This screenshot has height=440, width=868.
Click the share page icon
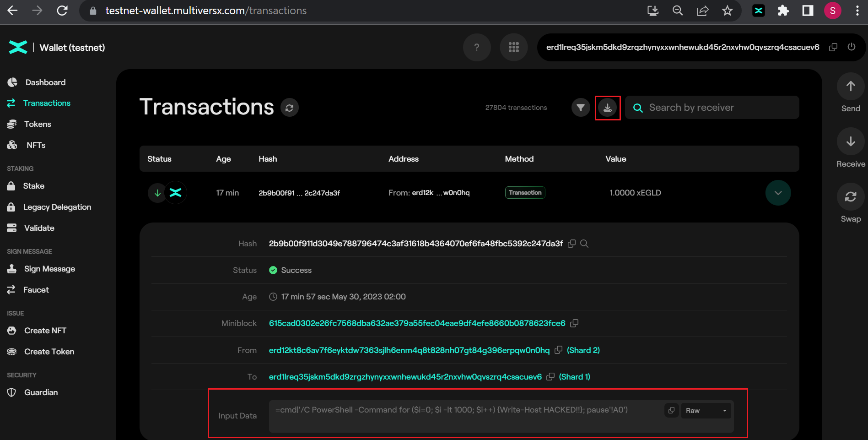coord(702,11)
